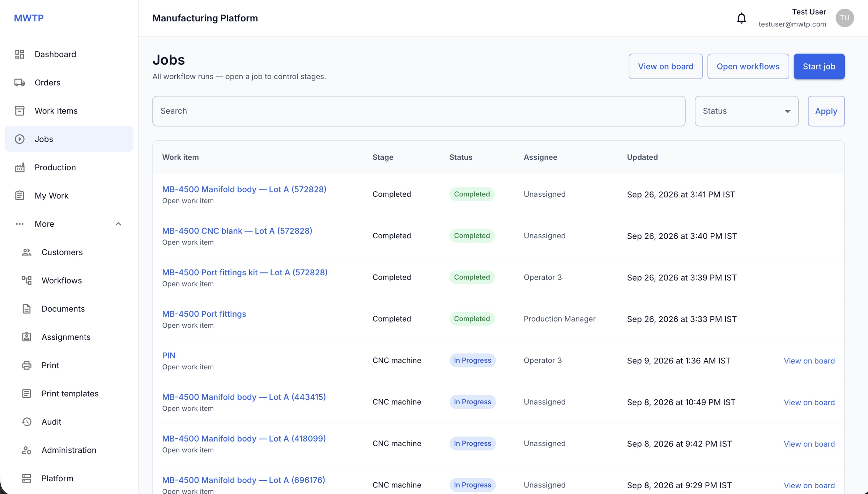The width and height of the screenshot is (868, 494).
Task: Click the Dashboard grid icon
Action: [20, 54]
